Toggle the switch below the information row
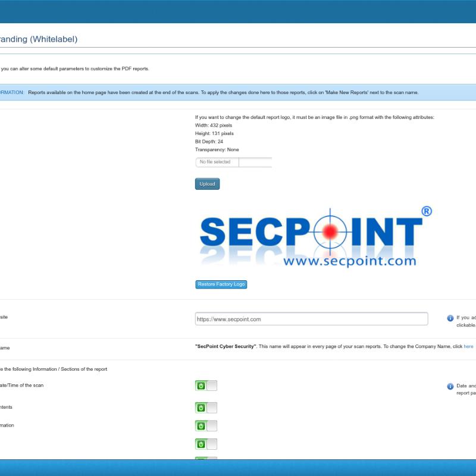The image size is (476, 476). point(206,444)
